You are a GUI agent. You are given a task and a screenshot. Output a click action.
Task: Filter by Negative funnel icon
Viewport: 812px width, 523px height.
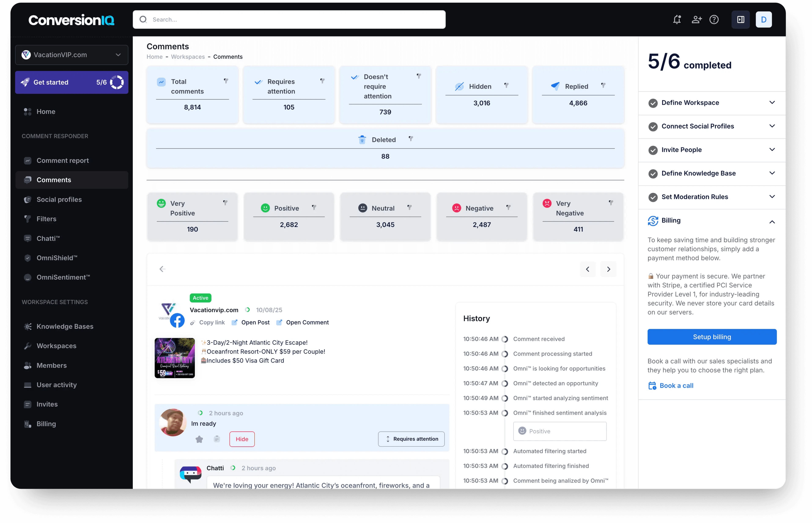[508, 207]
